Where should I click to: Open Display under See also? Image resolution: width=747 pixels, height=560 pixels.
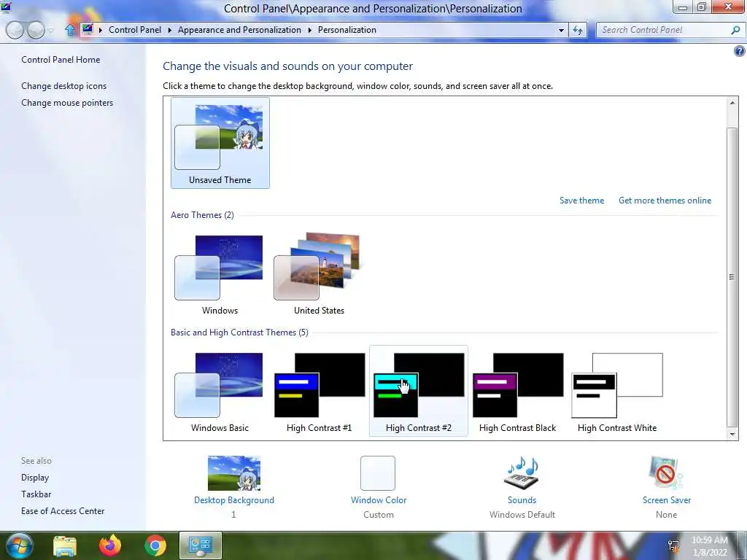pyautogui.click(x=35, y=478)
